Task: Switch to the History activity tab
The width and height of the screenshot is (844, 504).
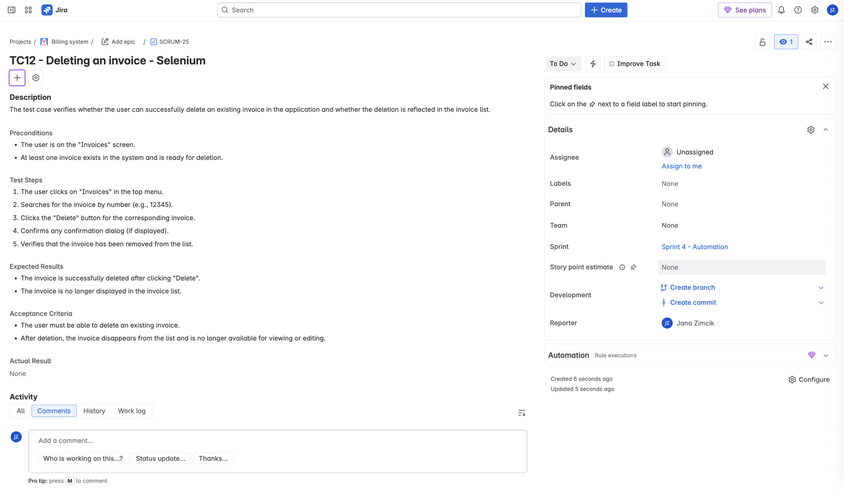Action: 94,411
